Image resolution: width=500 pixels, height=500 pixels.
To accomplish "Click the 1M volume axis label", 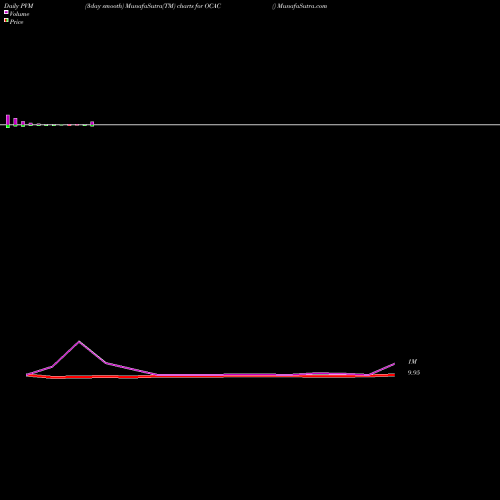I will (413, 362).
